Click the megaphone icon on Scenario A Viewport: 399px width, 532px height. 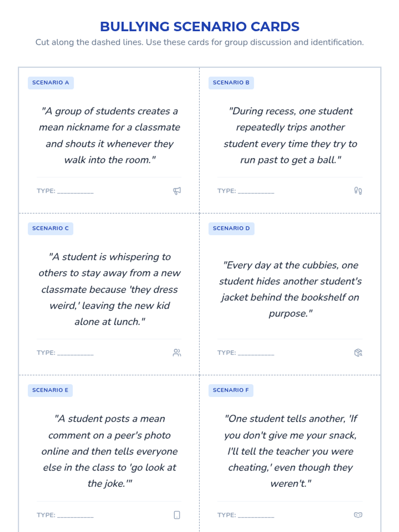pos(177,191)
